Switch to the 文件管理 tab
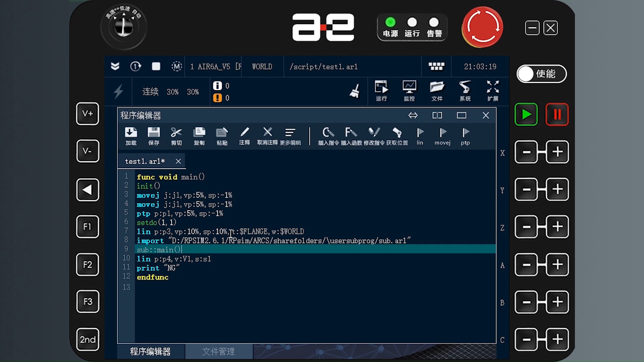This screenshot has width=644, height=362. [x=219, y=352]
